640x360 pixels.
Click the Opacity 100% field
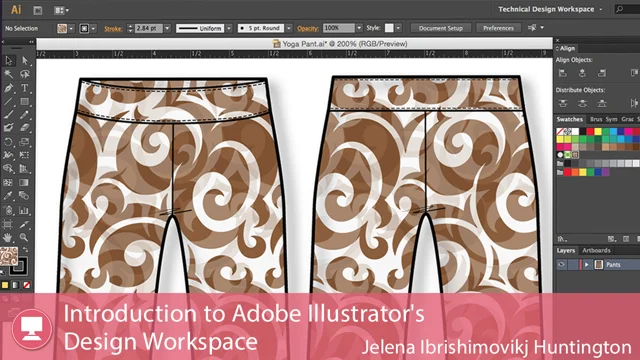[x=339, y=28]
